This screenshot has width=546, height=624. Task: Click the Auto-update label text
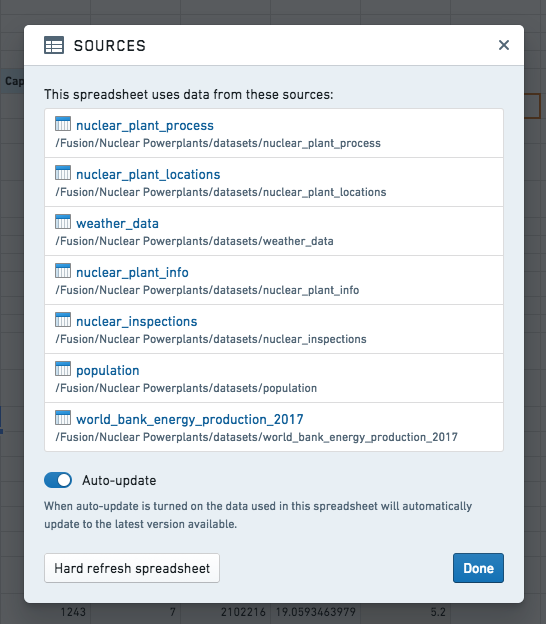click(x=119, y=480)
